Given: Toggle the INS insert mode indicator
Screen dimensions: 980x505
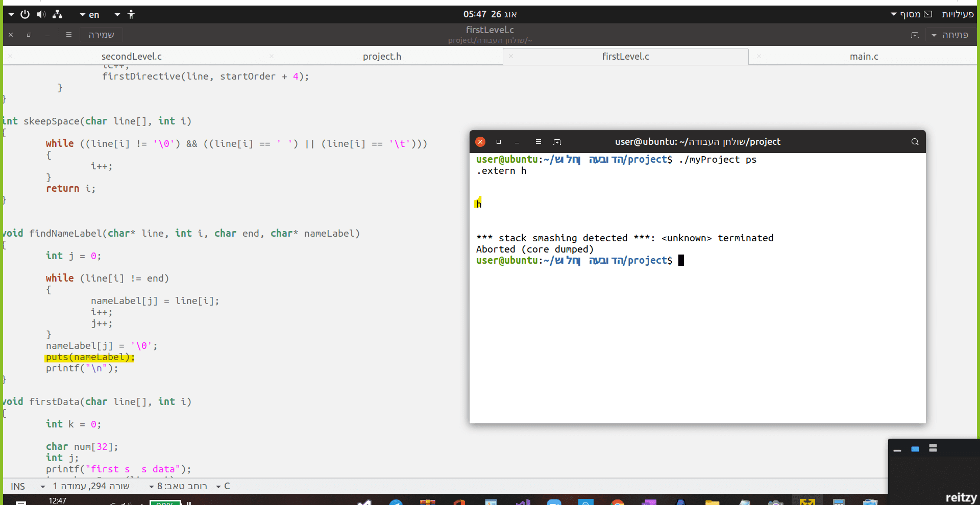Looking at the screenshot, I should (x=18, y=486).
